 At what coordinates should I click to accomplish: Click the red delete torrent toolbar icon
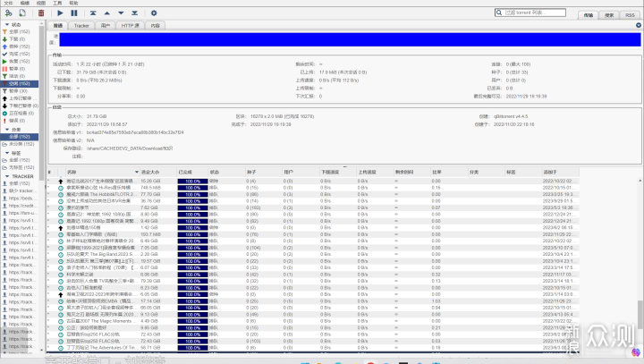[x=41, y=13]
